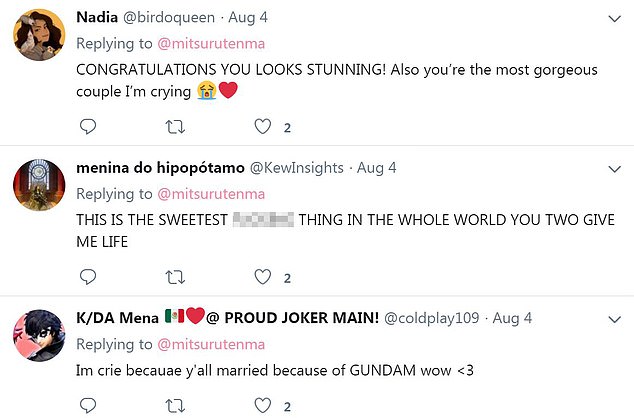Viewport: 634px width, 418px height.
Task: Open Aug 4 timestamp on Nadia's tweet
Action: (260, 19)
